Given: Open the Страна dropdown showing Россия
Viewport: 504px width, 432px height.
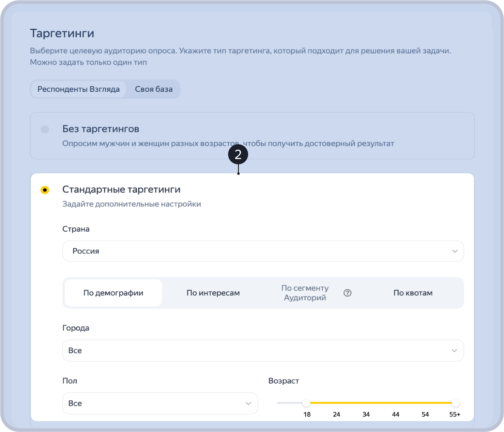Looking at the screenshot, I should pos(263,251).
